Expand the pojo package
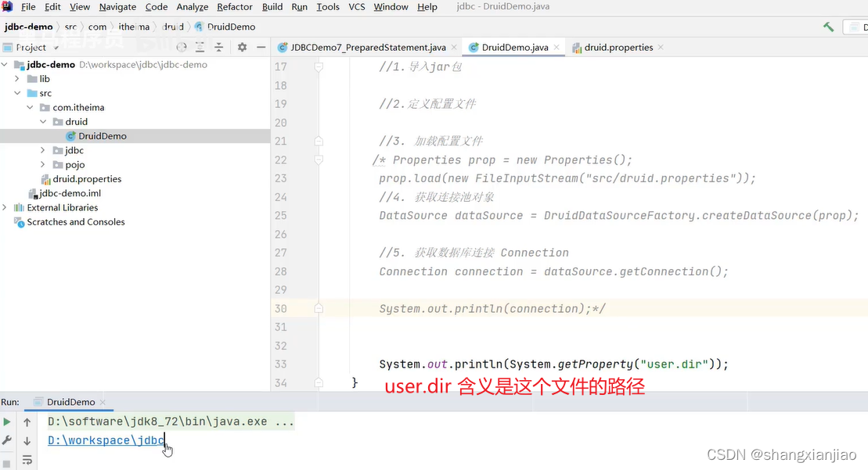 coord(42,165)
